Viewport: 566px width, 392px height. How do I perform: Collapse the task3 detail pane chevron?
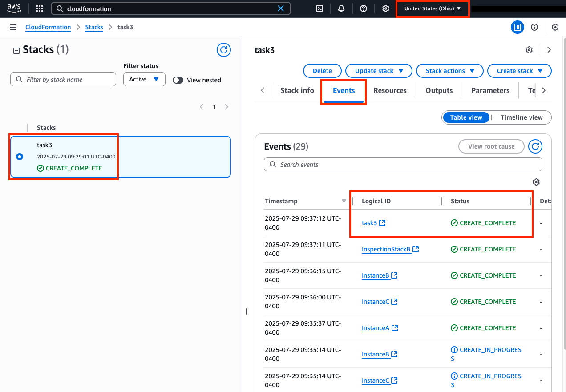click(549, 50)
